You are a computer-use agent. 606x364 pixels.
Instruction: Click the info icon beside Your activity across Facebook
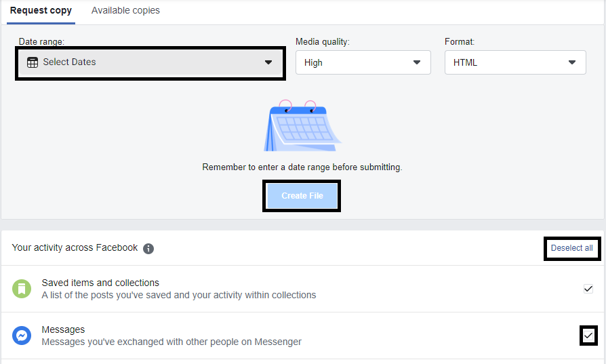tap(148, 249)
